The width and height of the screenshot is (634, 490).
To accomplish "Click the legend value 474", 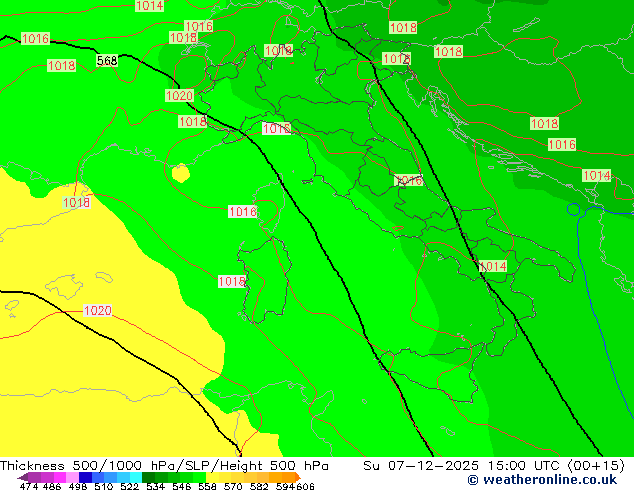I will pos(29,486).
